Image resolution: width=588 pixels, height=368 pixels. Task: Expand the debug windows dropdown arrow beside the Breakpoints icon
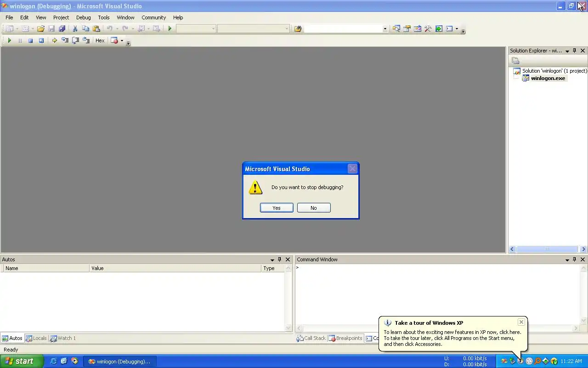tap(122, 40)
